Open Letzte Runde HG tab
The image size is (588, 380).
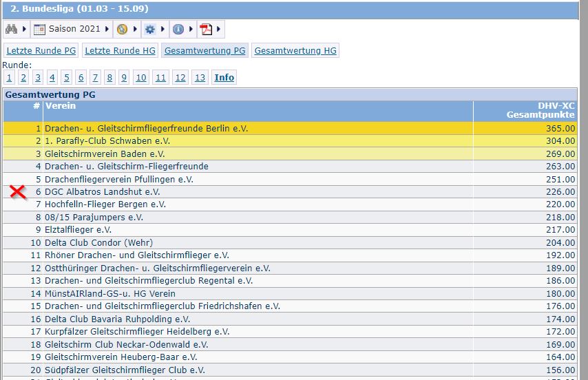pos(120,50)
